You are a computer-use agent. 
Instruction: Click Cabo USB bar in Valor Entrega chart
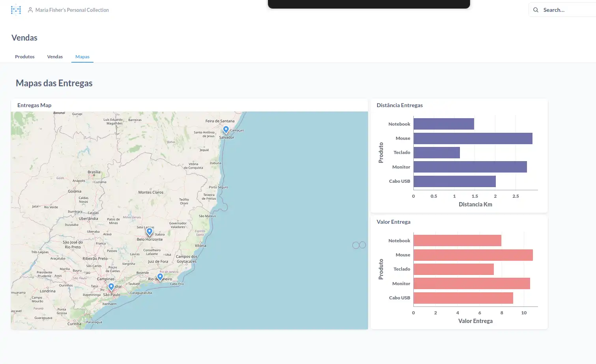pyautogui.click(x=463, y=298)
